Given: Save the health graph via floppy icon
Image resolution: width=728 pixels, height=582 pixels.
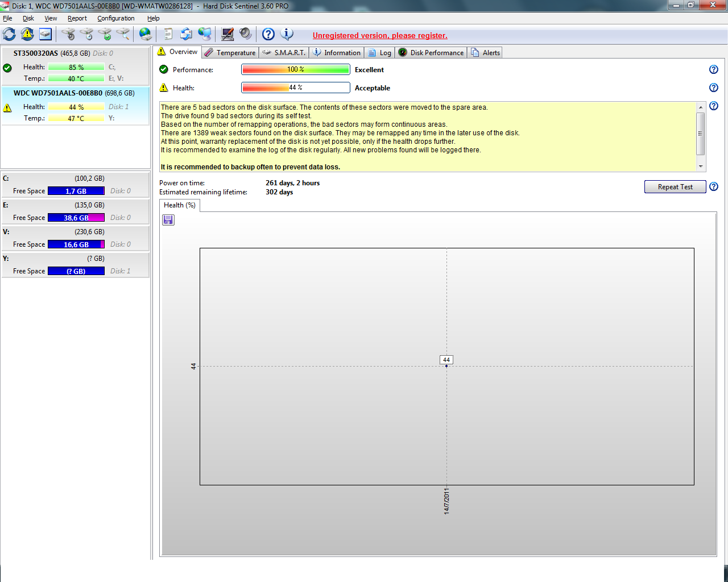Looking at the screenshot, I should point(168,220).
